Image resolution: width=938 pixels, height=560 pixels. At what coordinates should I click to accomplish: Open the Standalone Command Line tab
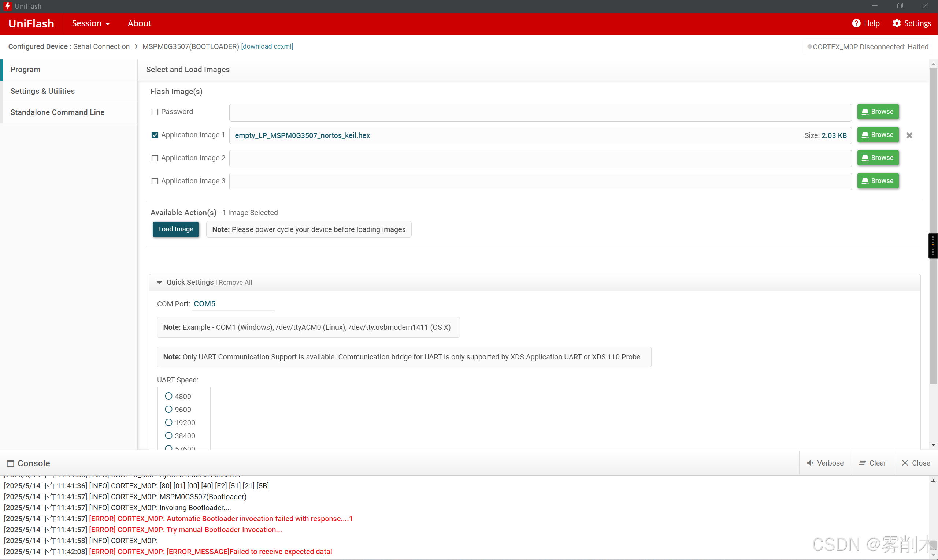point(70,112)
